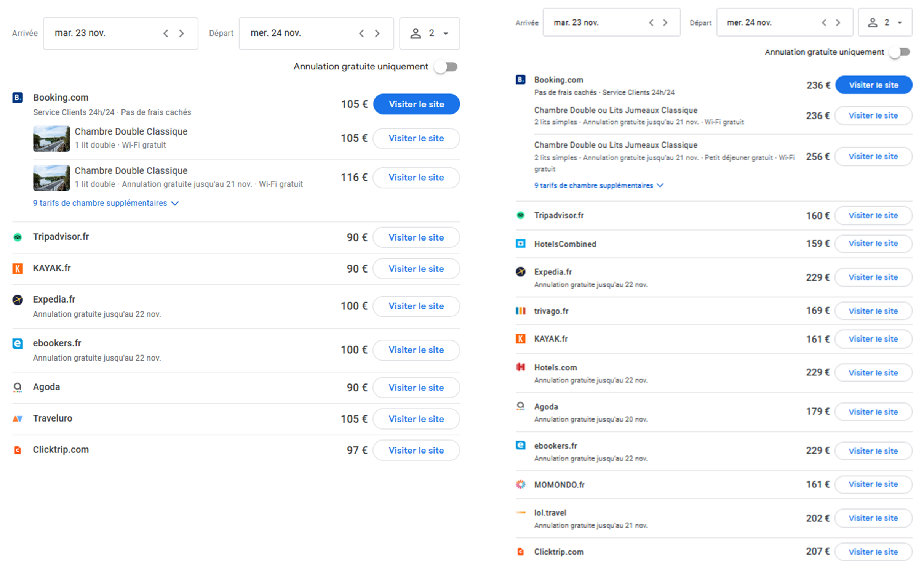Visit Booking.com site via blue 105 € button
Screen dimensions: 924x566
(x=416, y=104)
